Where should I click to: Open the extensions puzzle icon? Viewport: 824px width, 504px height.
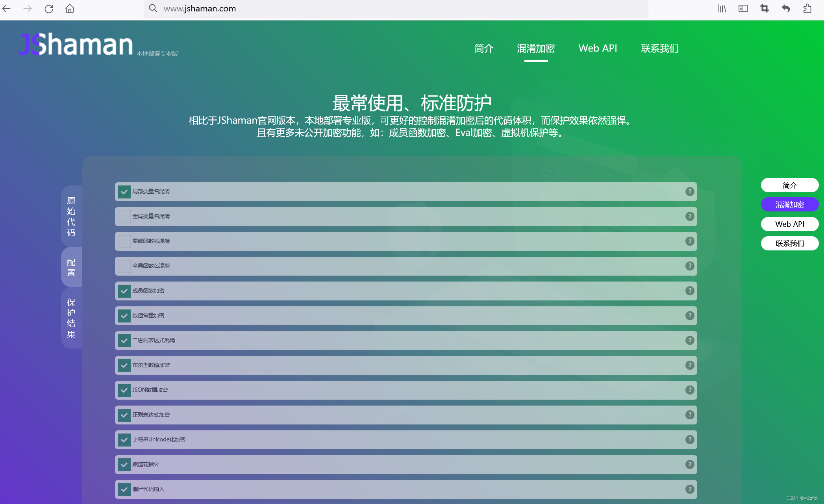807,9
